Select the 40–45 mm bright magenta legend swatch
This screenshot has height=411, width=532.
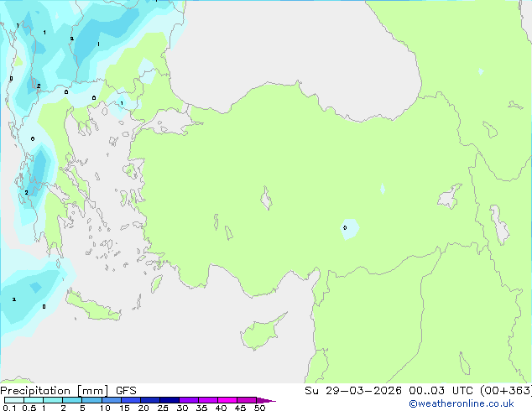227,400
